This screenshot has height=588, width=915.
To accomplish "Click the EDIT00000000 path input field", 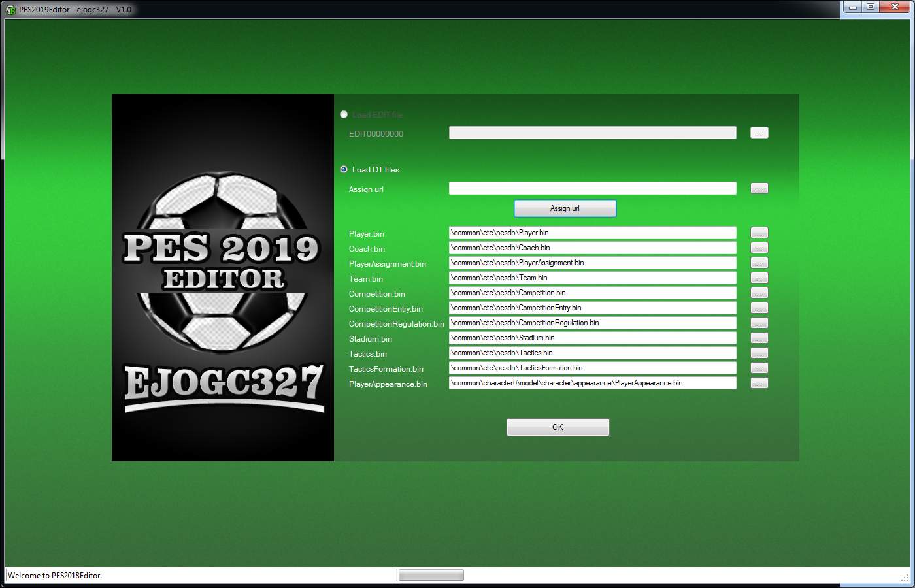I will 592,133.
